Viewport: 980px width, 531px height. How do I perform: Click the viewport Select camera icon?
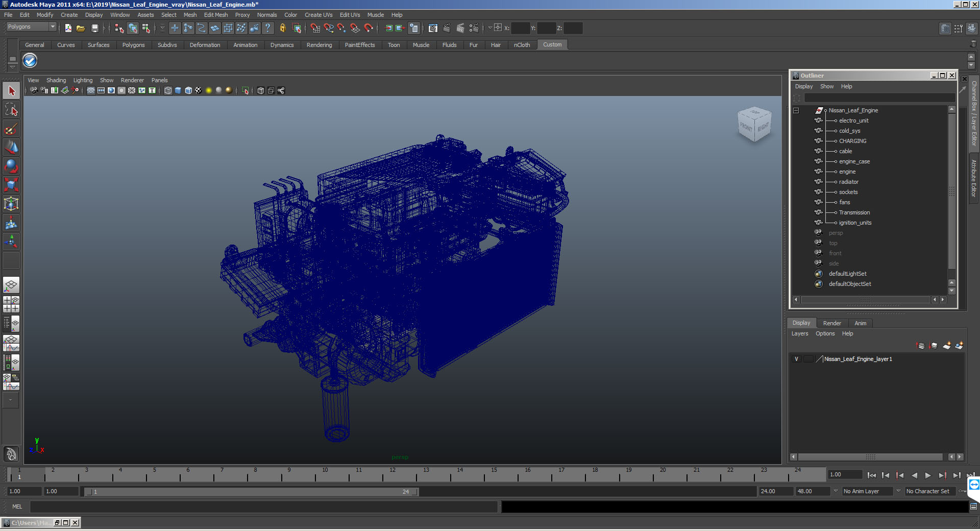click(x=34, y=90)
